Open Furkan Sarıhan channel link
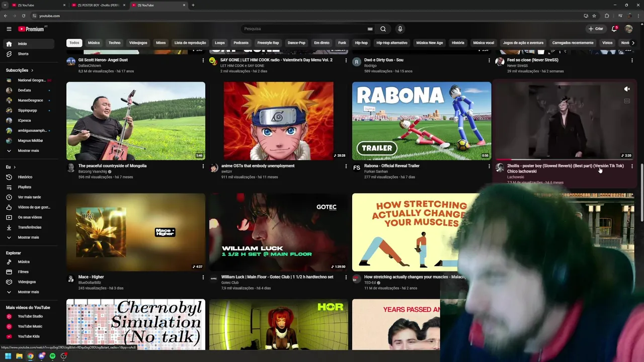The image size is (644, 362). 376,171
